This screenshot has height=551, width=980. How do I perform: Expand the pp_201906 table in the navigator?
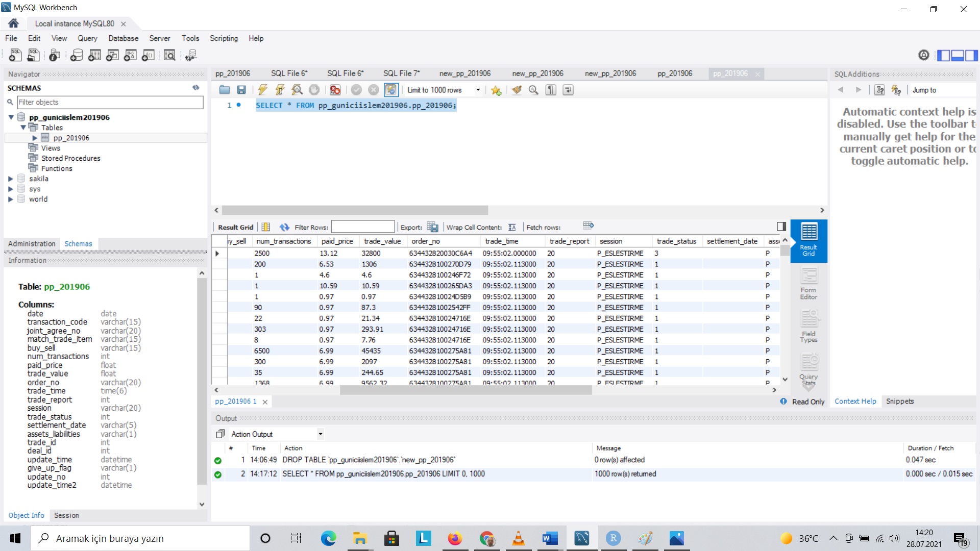(x=35, y=138)
